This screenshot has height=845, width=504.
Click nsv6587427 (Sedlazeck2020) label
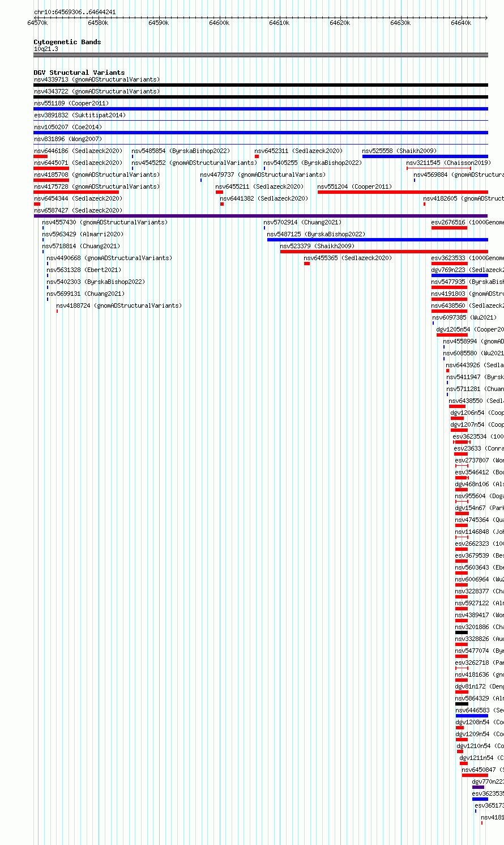click(x=78, y=210)
